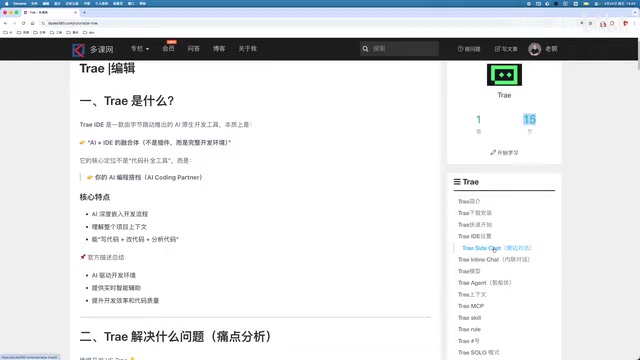Open Chrome's three-dot menu
The image size is (640, 360).
pos(635,23)
